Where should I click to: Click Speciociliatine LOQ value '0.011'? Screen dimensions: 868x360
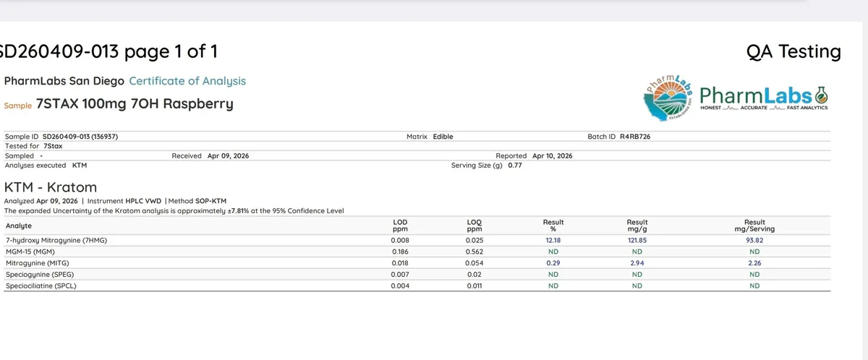pos(475,286)
